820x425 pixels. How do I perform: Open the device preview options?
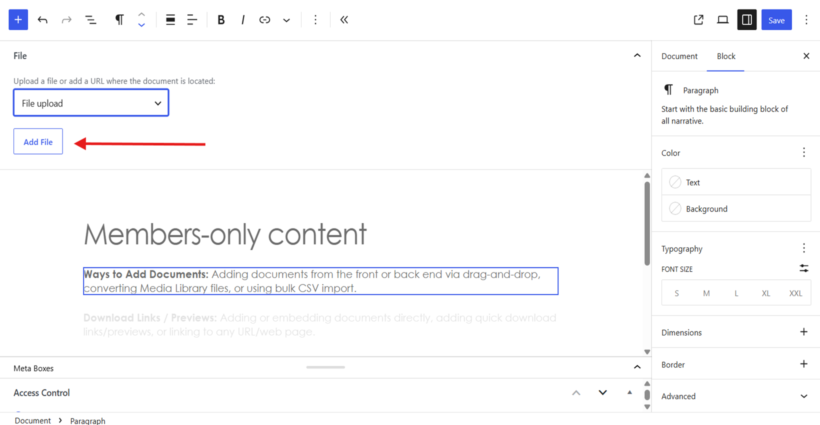(723, 20)
